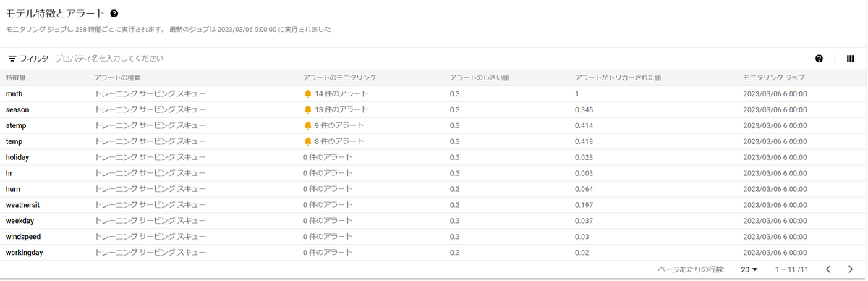
Task: Click triggered value 0.418
Action: coord(584,142)
